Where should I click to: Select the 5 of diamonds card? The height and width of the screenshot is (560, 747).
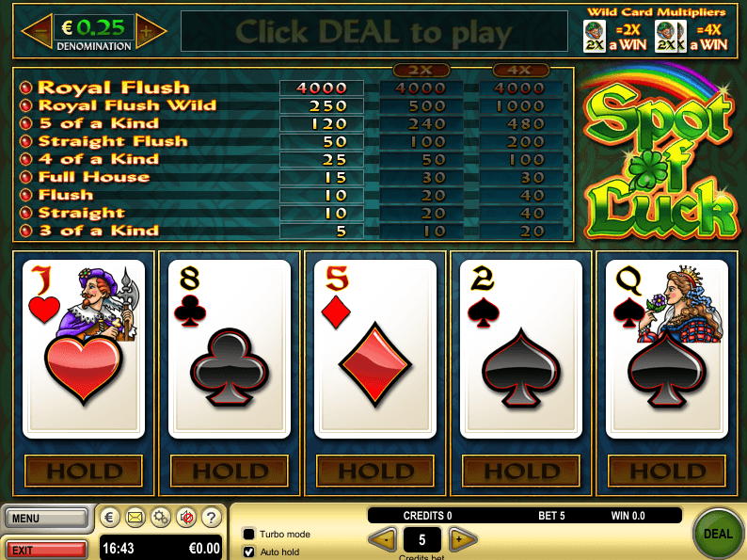coord(375,349)
